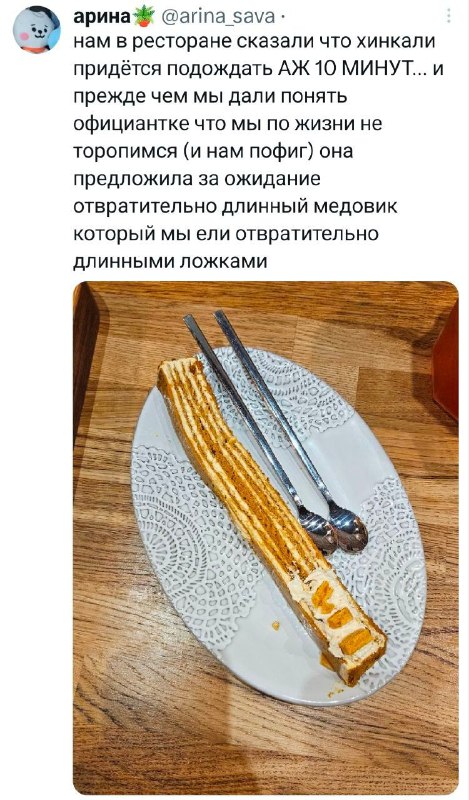Click the last line длинными ложками
Viewport: 469px width, 800px height.
click(170, 261)
